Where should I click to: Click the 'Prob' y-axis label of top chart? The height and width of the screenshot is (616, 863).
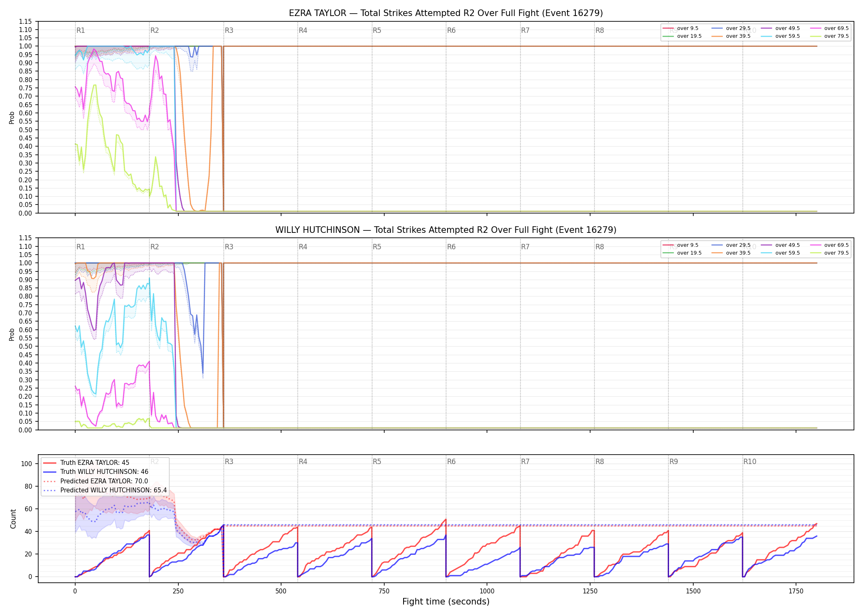coord(12,117)
